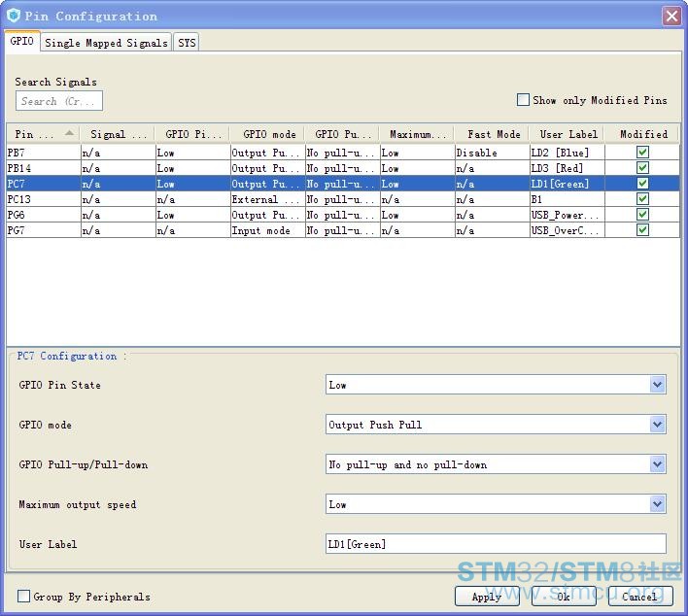Select the PC13 pin row
This screenshot has height=616, width=688.
(x=343, y=199)
